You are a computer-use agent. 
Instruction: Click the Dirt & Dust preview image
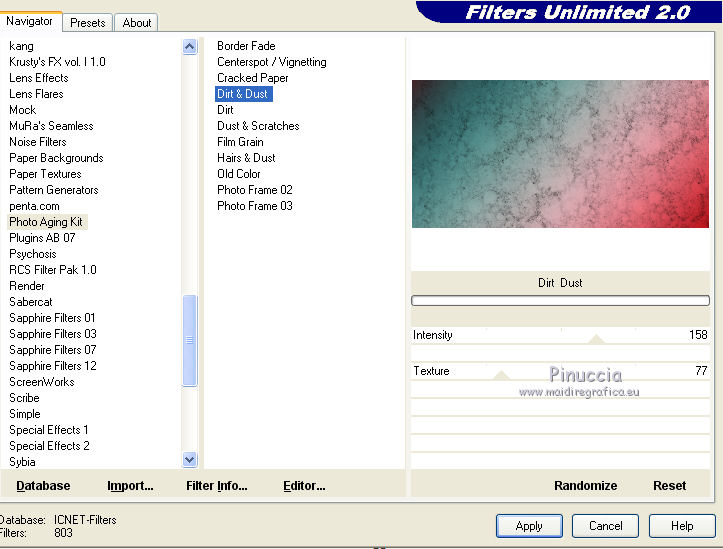pyautogui.click(x=560, y=154)
